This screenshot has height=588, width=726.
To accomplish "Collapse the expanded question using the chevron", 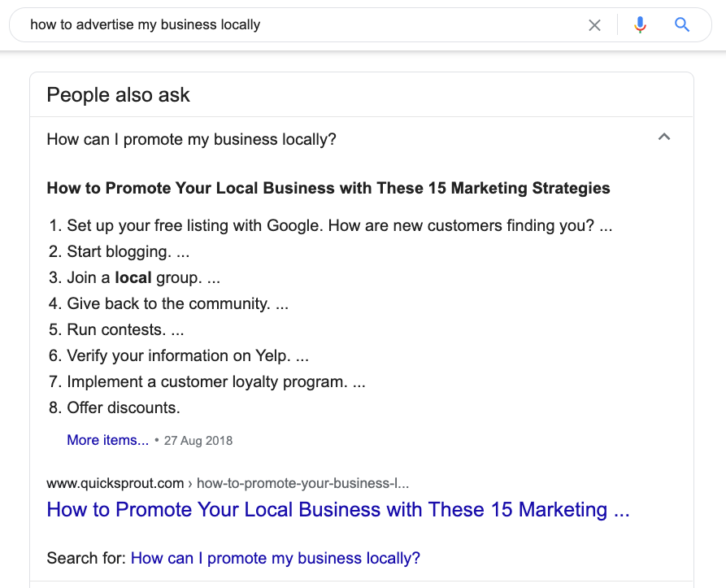I will [x=664, y=137].
